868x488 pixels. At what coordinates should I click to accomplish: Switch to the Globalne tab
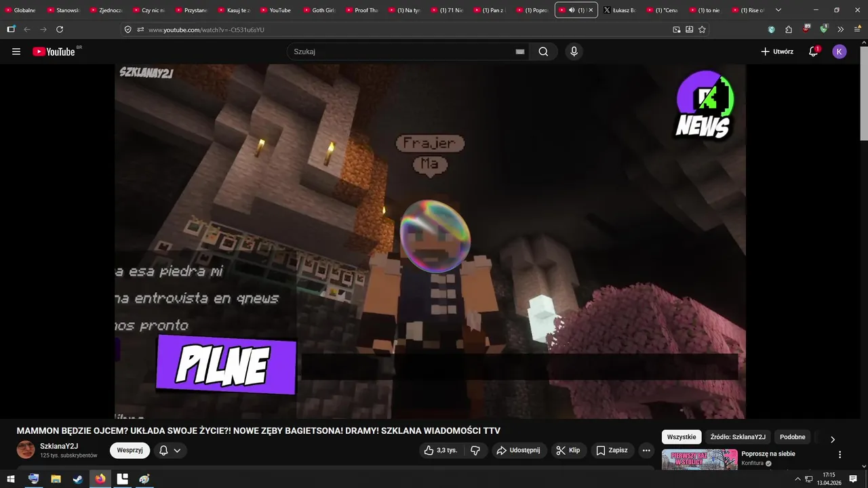(21, 10)
